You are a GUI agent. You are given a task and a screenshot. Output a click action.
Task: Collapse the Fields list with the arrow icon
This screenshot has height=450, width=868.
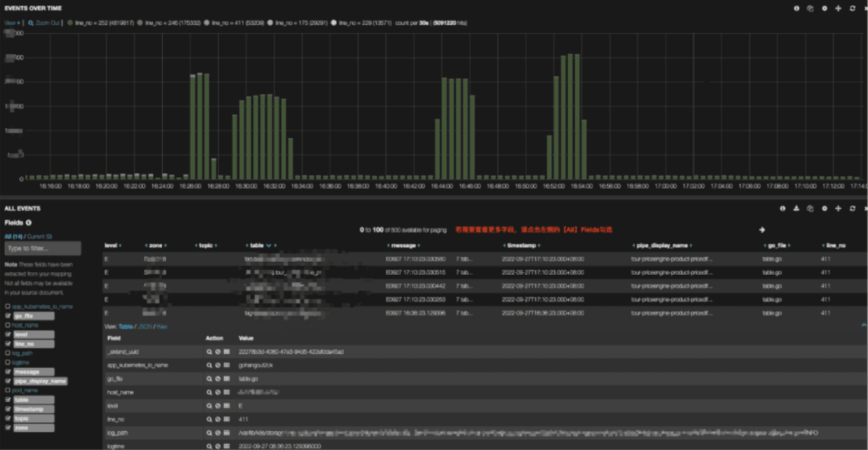pos(28,223)
